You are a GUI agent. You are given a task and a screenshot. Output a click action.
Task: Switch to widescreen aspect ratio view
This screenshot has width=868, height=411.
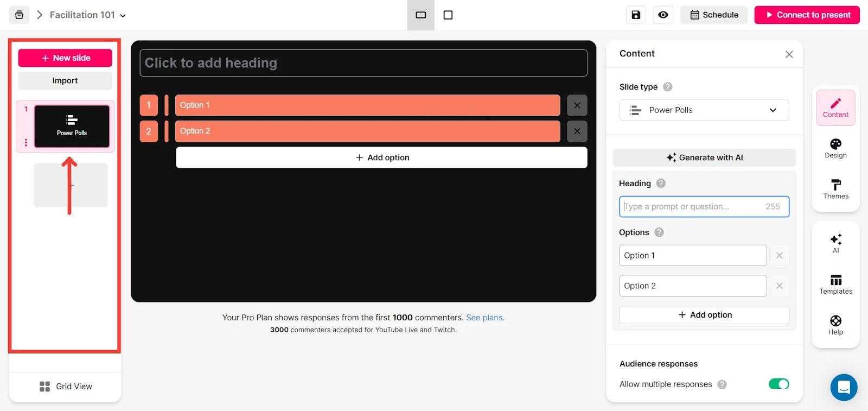[421, 15]
